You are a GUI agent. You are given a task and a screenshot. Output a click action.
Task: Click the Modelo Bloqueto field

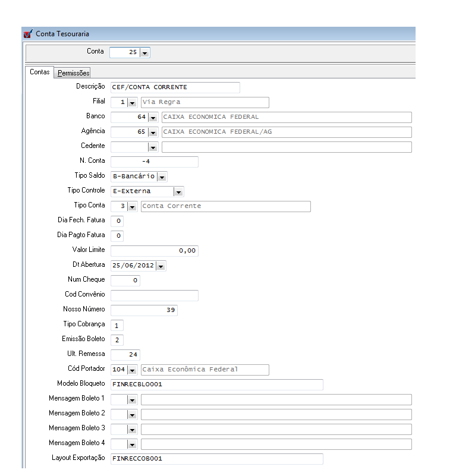tap(216, 384)
